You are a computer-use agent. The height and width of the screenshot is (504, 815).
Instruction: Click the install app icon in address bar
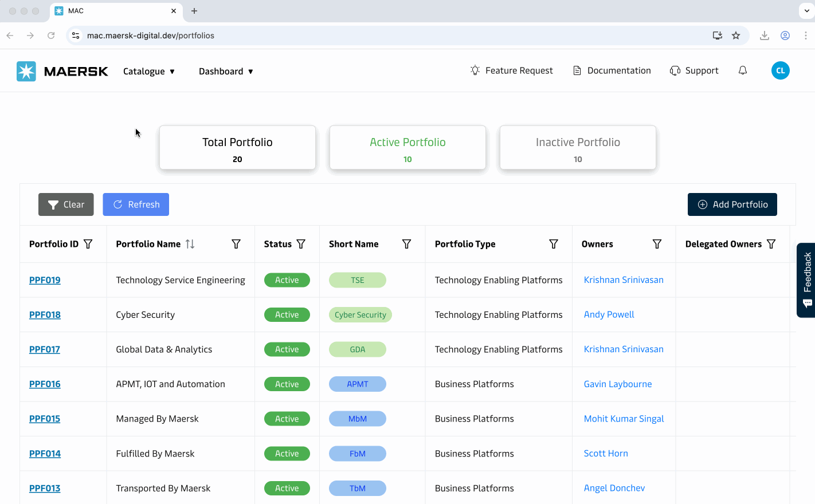pos(718,36)
